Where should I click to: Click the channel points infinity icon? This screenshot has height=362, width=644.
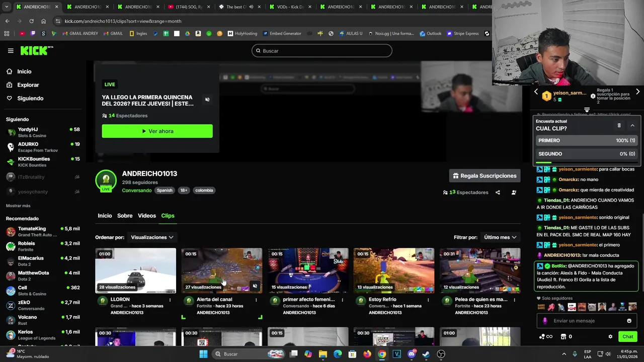tap(546, 337)
